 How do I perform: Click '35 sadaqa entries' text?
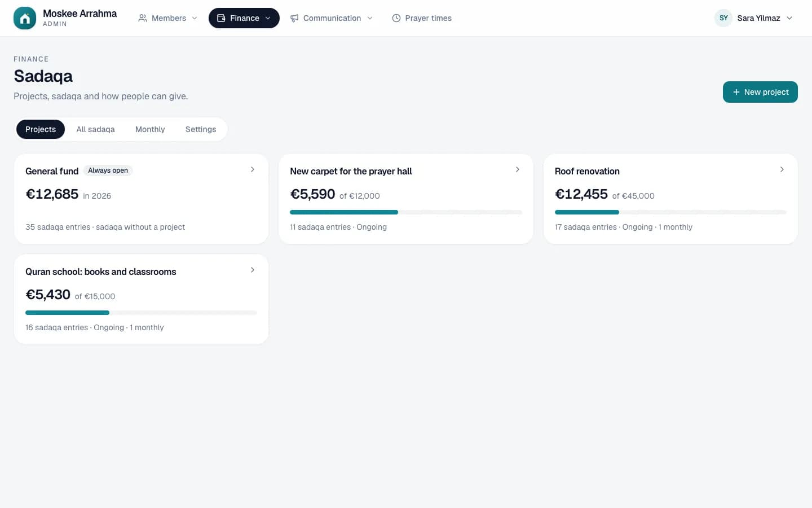point(58,227)
